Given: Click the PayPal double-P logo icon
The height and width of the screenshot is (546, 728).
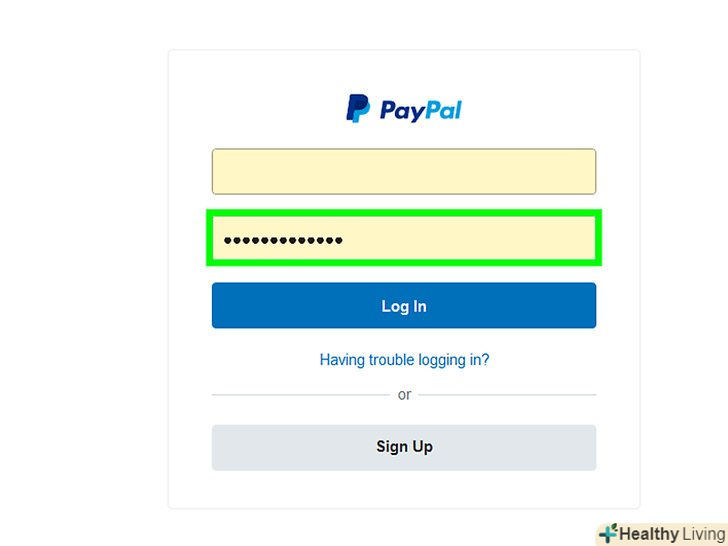Looking at the screenshot, I should pyautogui.click(x=358, y=109).
